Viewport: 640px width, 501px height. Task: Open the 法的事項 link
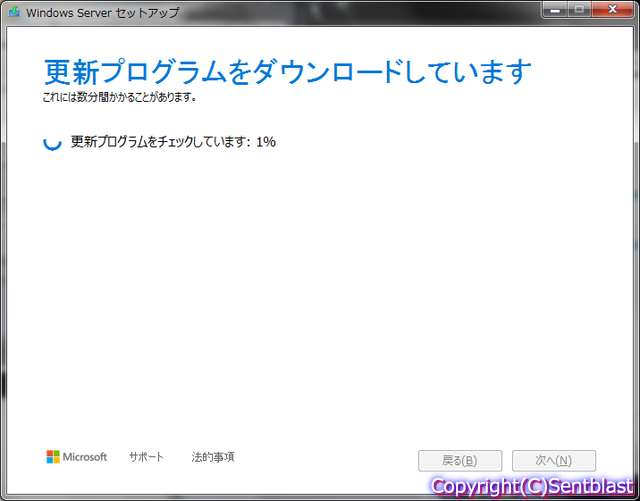pos(213,457)
